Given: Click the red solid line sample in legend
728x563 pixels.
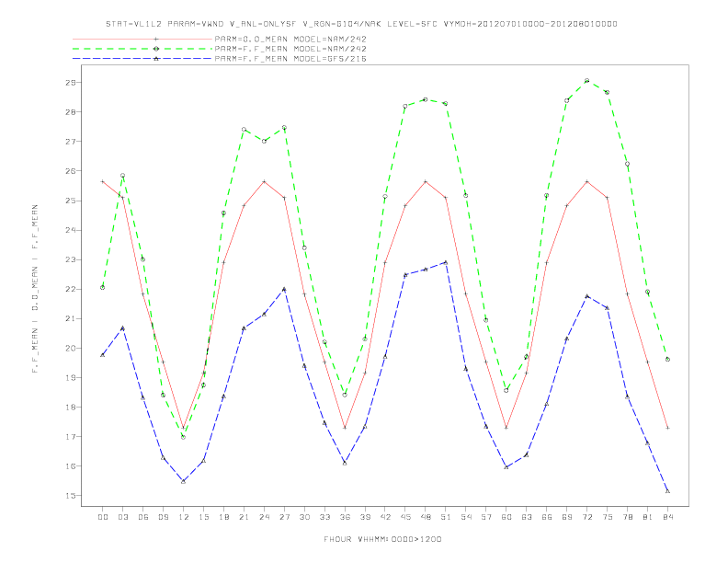Looking at the screenshot, I should (142, 39).
